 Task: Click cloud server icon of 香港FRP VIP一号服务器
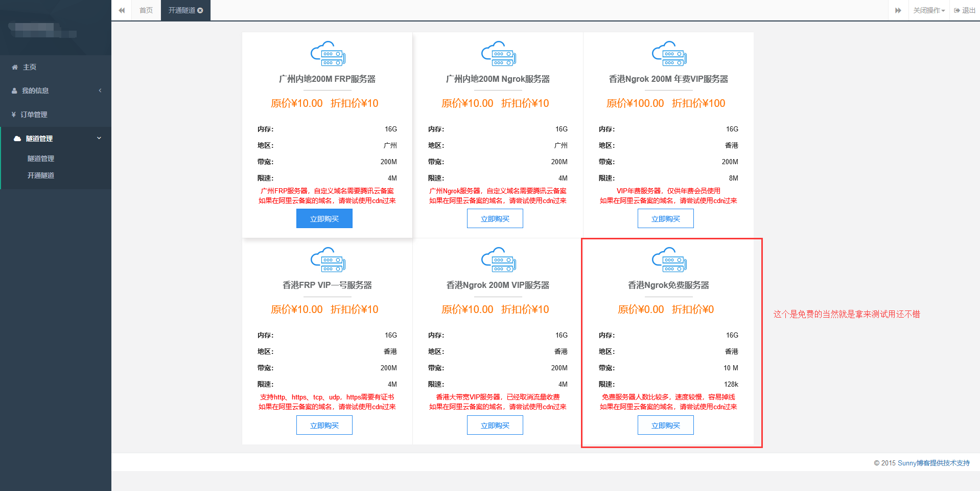(x=328, y=260)
